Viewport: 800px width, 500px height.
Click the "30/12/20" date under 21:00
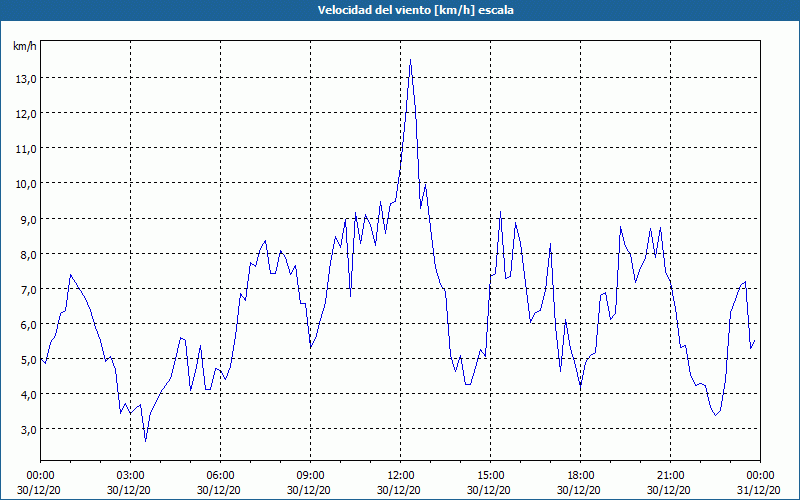click(669, 490)
